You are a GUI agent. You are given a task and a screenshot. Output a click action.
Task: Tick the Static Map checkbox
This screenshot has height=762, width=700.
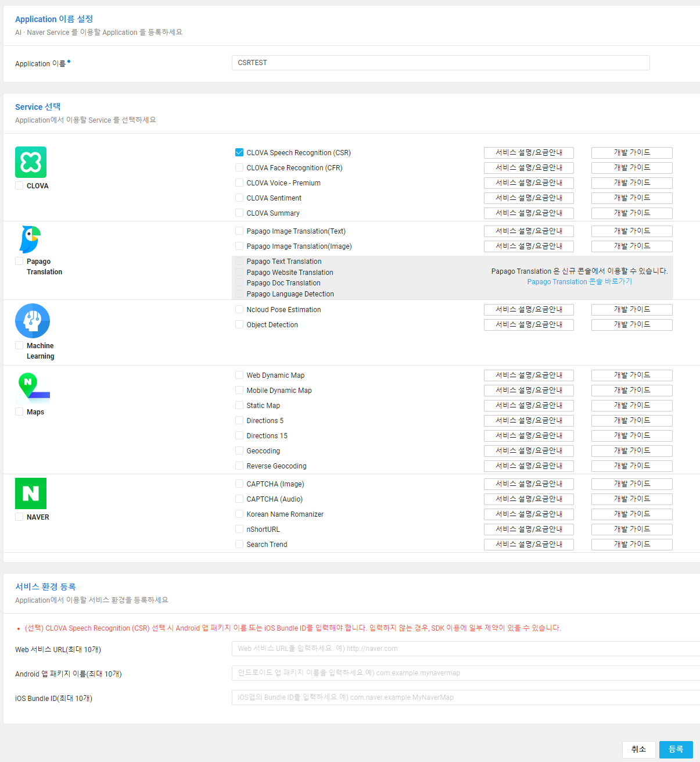click(x=239, y=405)
